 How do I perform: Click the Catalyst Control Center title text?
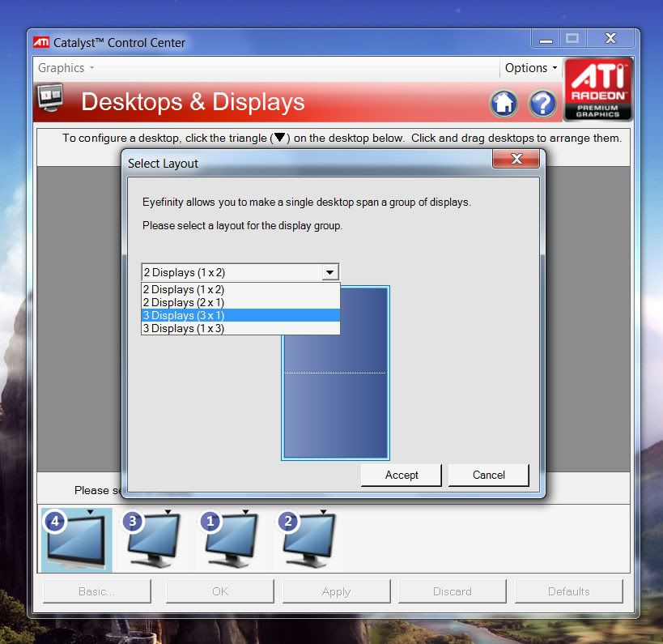pos(119,43)
